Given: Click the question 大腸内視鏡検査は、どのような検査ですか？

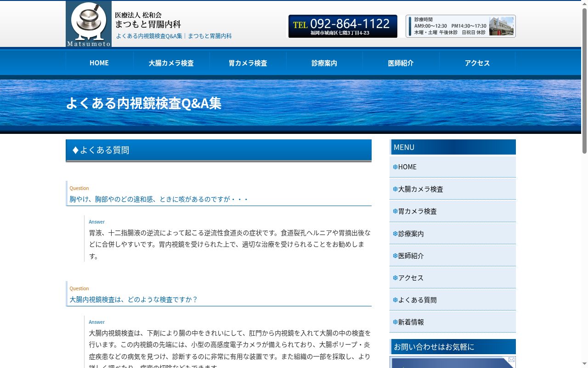Looking at the screenshot, I should click(x=134, y=299).
